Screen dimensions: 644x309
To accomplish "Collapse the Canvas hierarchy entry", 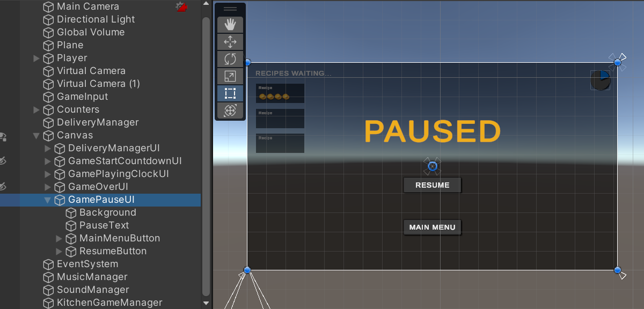I will coord(35,135).
